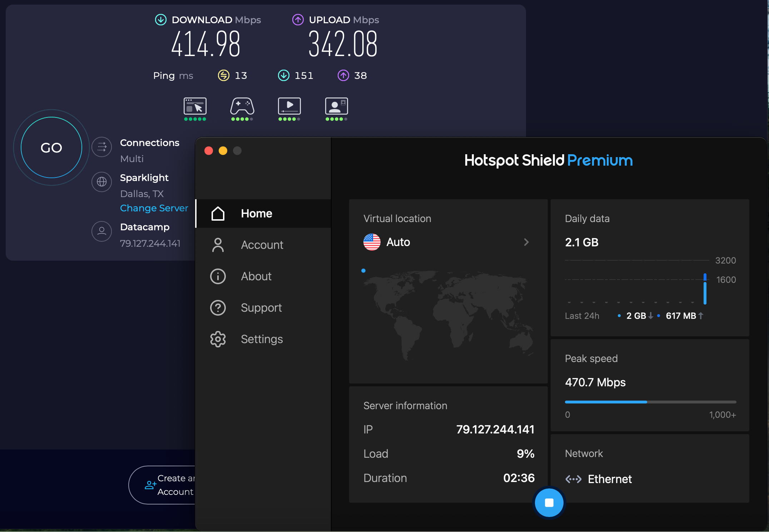Screen dimensions: 769x532
Task: Click the server IP value 79.127.244.141
Action: point(495,429)
